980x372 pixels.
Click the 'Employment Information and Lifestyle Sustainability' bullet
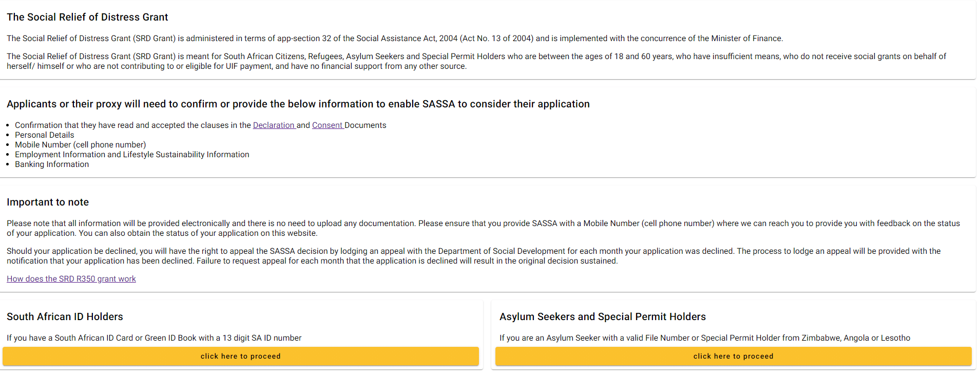[132, 155]
